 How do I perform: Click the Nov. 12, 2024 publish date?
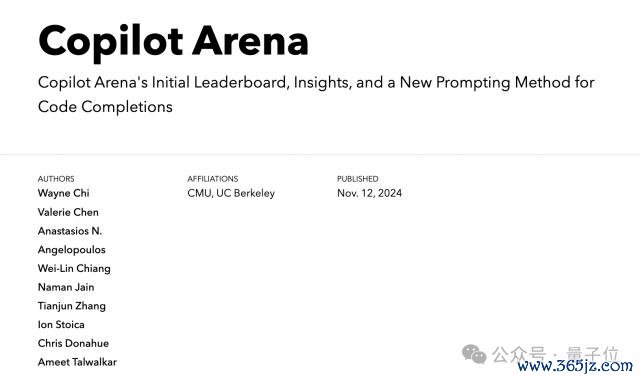(369, 193)
